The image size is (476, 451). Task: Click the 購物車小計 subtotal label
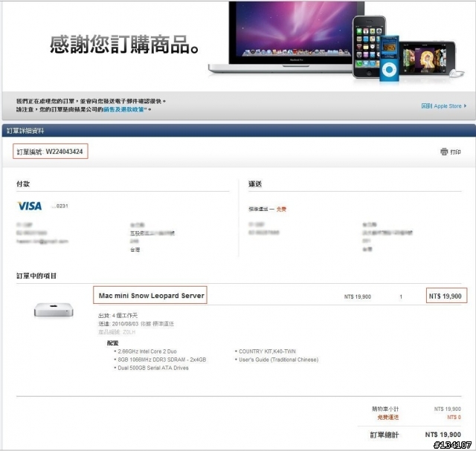click(385, 409)
